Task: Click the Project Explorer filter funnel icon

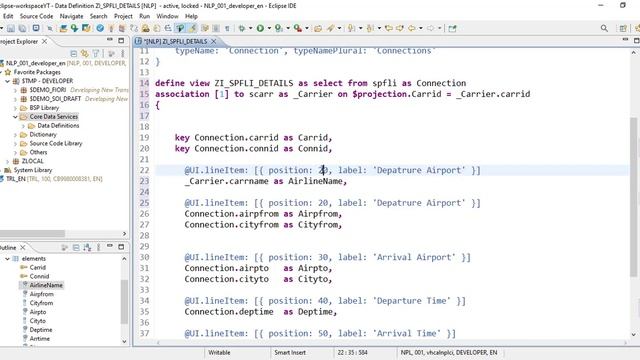Action: (x=96, y=53)
